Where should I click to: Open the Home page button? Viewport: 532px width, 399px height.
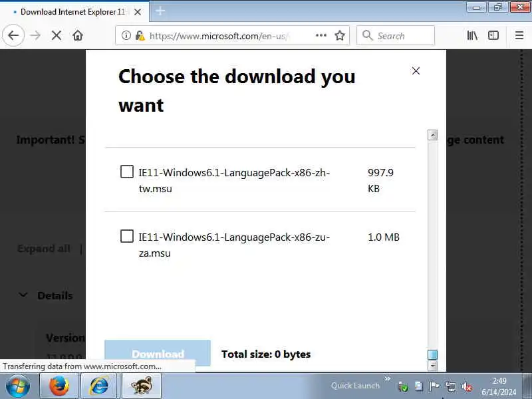click(78, 35)
